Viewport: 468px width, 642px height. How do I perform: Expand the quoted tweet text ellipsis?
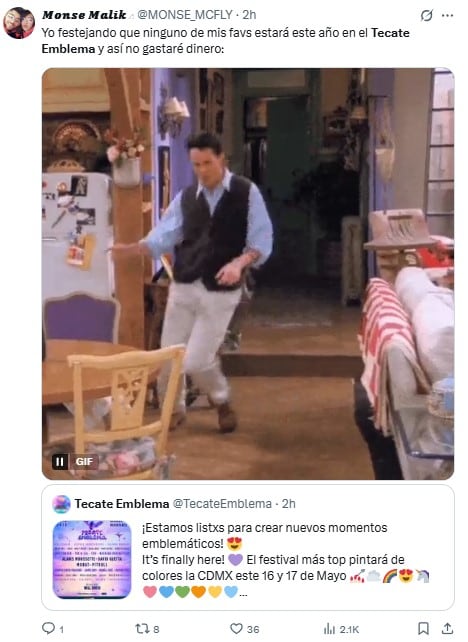coord(243,592)
